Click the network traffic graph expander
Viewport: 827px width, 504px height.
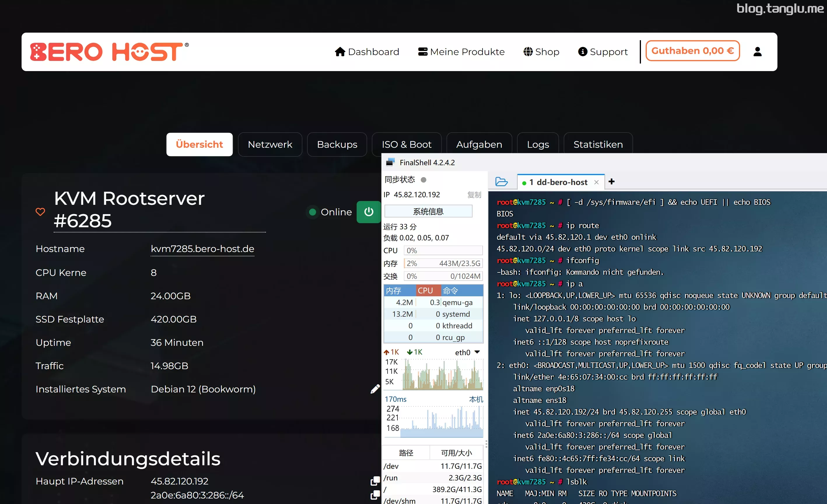pyautogui.click(x=477, y=351)
